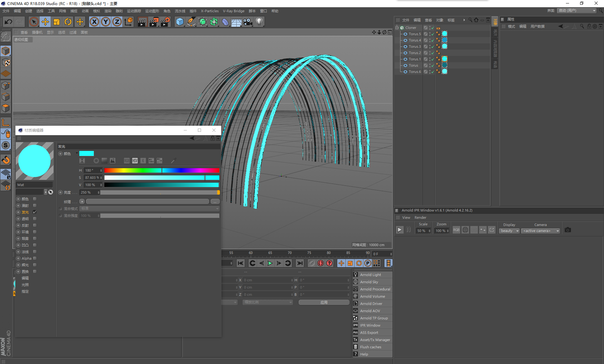Toggle the X-axis lock icon
Image resolution: width=604 pixels, height=364 pixels.
(94, 22)
